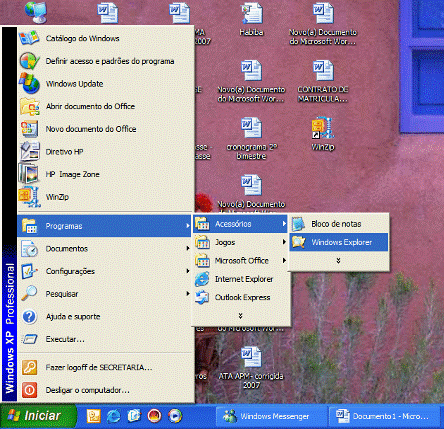Image resolution: width=444 pixels, height=429 pixels.
Task: Click the Microsoft Office folder icon
Action: (202, 260)
